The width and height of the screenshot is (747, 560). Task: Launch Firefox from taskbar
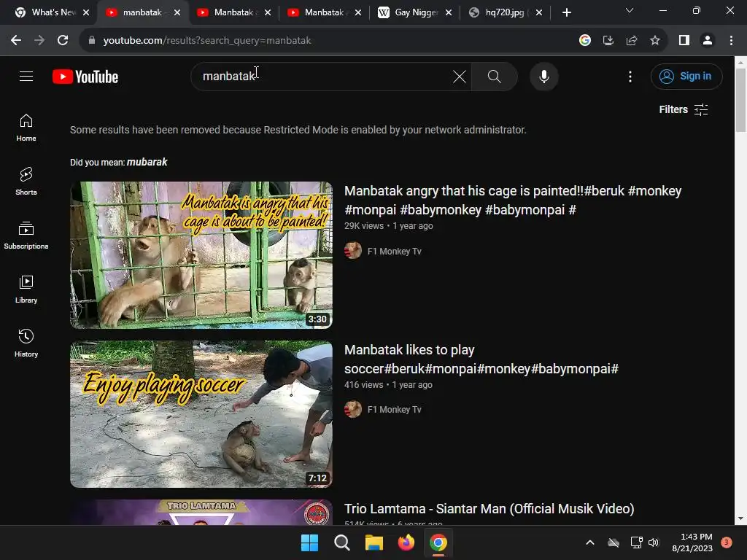pyautogui.click(x=406, y=542)
